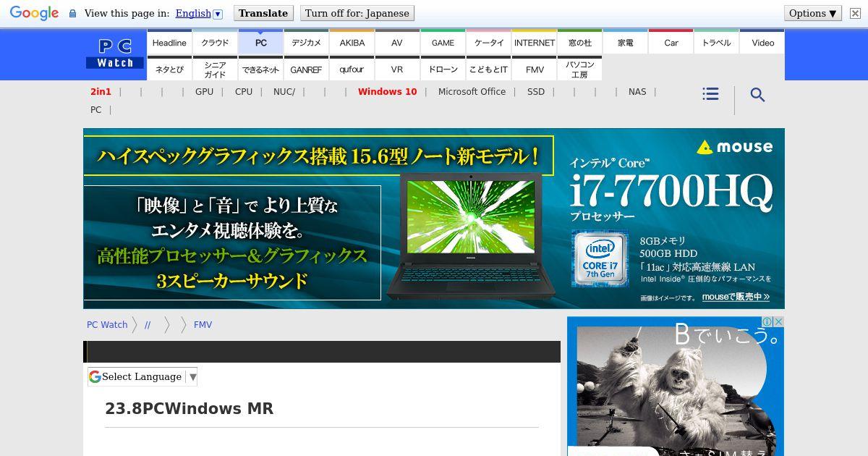Viewport: 868px width, 456px height.
Task: Click Turn off for: Japanese
Action: pyautogui.click(x=357, y=13)
